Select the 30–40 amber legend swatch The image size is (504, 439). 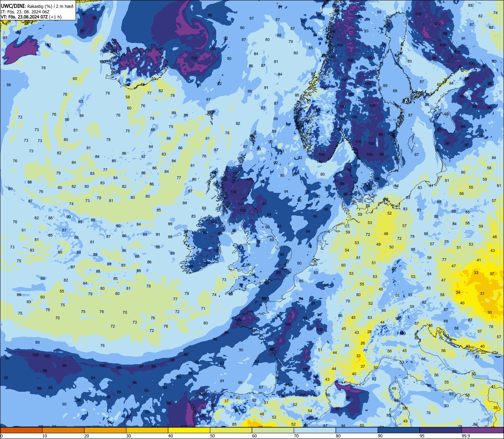[147, 430]
